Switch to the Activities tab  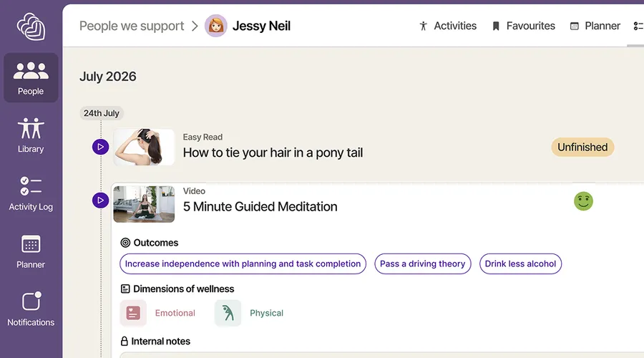(x=448, y=26)
